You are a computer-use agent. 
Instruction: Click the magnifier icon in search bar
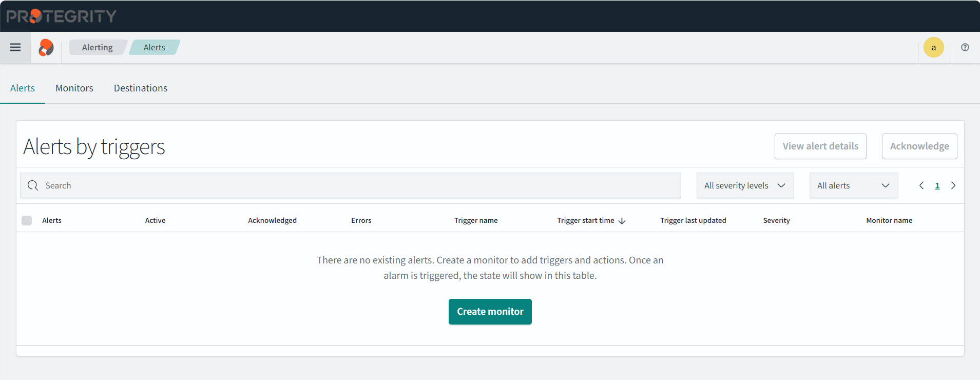[x=33, y=185]
